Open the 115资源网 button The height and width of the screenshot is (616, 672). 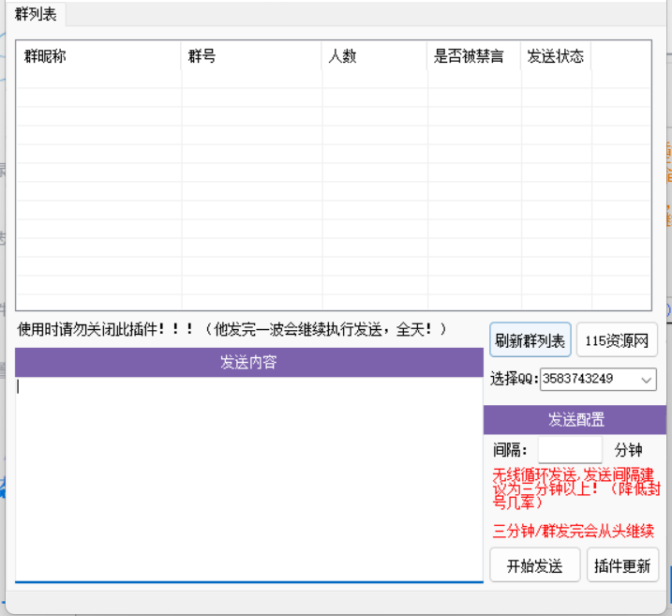pos(617,340)
